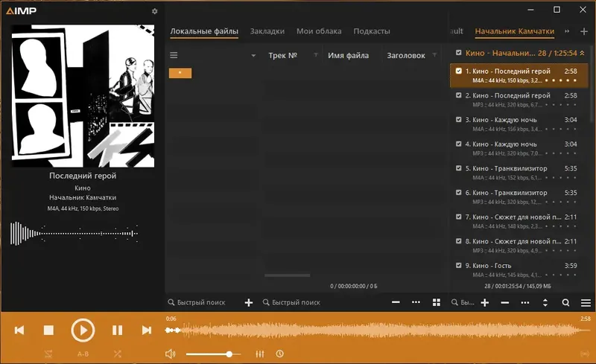Click the large Play button
This screenshot has width=596, height=364.
[83, 331]
